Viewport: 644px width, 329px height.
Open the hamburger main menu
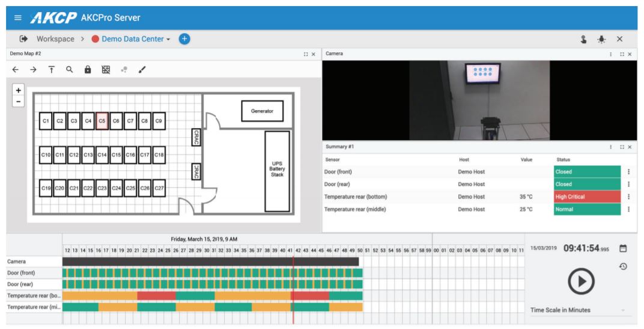coord(17,18)
